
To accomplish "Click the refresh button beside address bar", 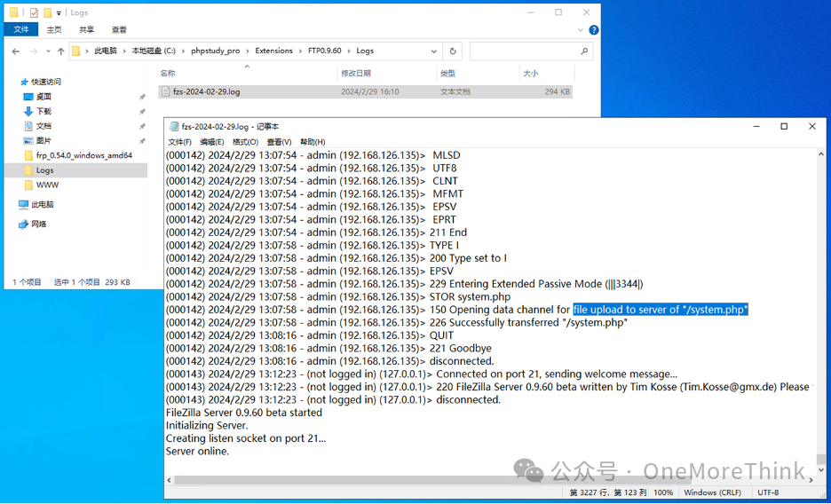I will [453, 51].
